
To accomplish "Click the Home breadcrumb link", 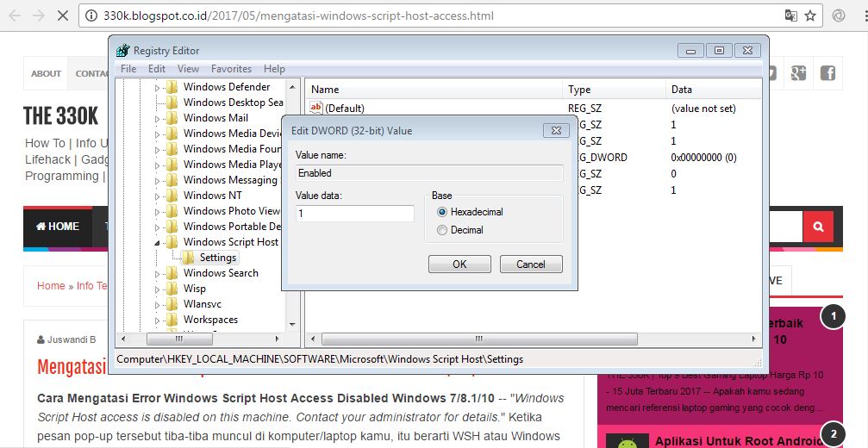I will click(51, 285).
